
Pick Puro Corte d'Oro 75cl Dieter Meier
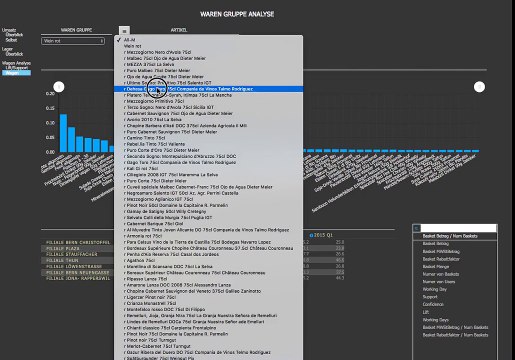(x=208, y=150)
